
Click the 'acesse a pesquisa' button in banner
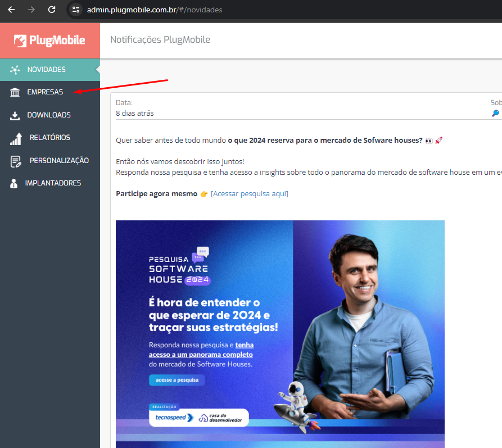[x=177, y=380]
